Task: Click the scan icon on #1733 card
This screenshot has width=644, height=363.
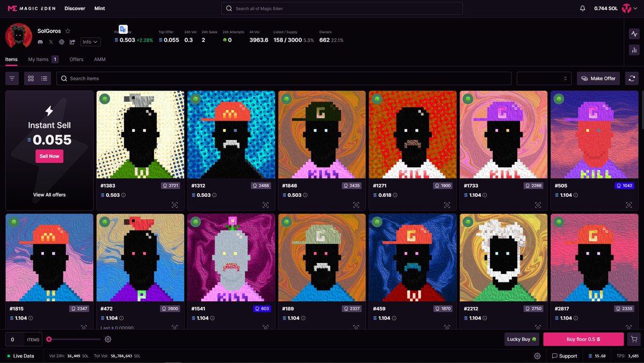Action: click(x=538, y=205)
